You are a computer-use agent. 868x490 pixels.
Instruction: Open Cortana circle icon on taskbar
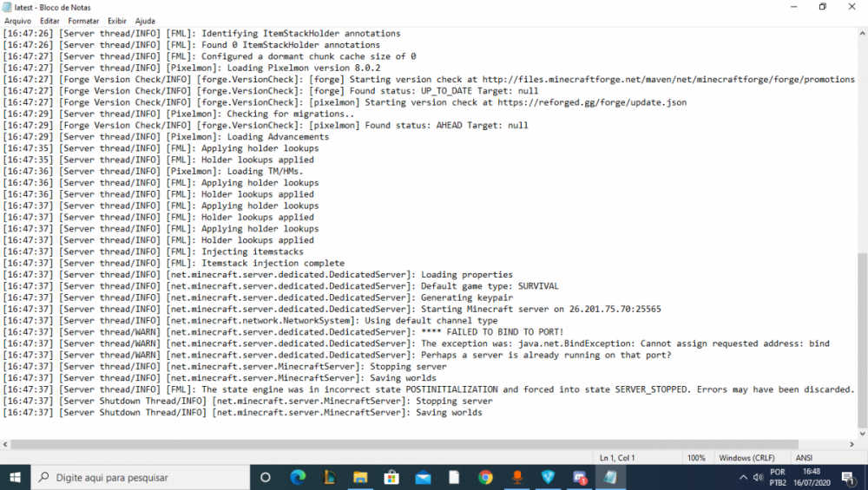click(x=265, y=477)
